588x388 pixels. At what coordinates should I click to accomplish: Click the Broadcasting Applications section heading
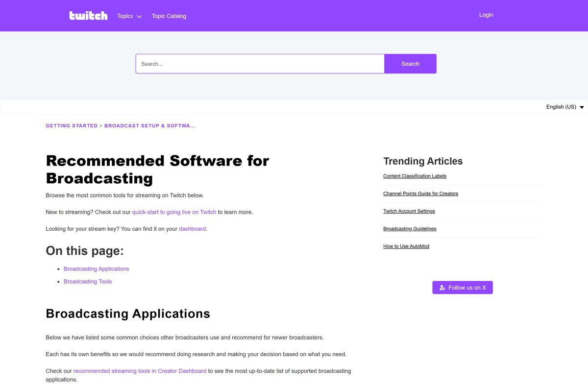[128, 314]
